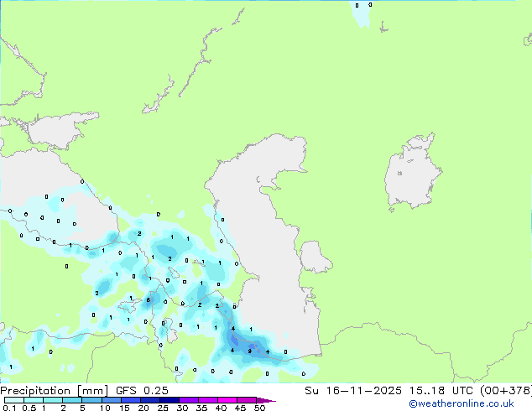Image resolution: width=532 pixels, height=411 pixels.
Task: Click the '15..18 UTC' time label
Action: [x=441, y=391]
